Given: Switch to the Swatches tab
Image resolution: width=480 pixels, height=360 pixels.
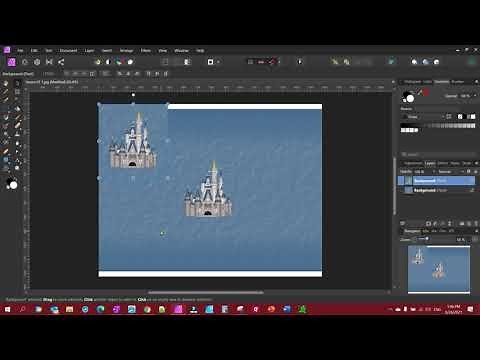Looking at the screenshot, I should (x=441, y=82).
